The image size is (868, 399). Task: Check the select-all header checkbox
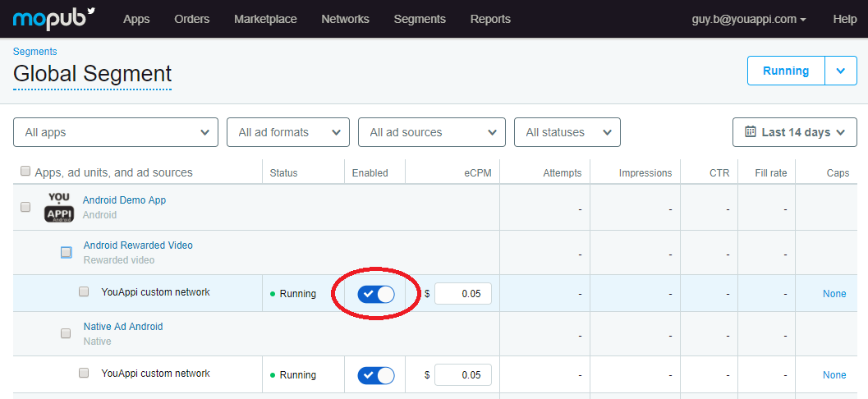(25, 172)
